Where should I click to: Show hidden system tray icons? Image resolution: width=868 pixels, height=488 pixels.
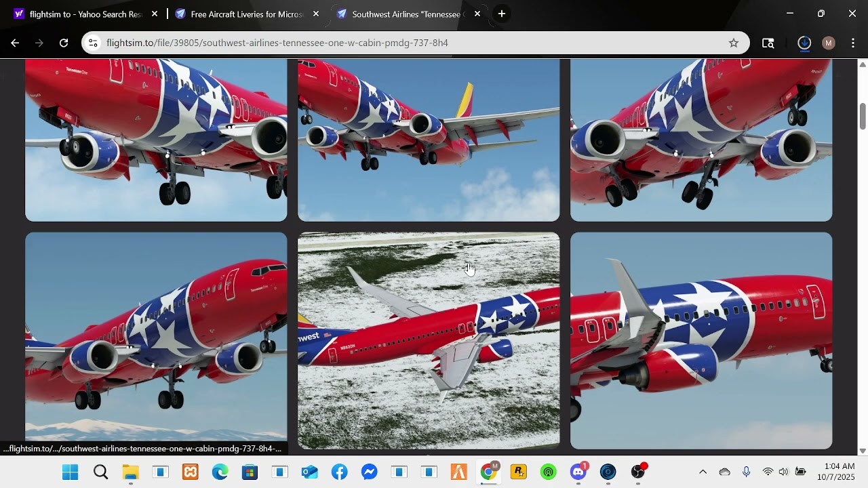click(703, 472)
